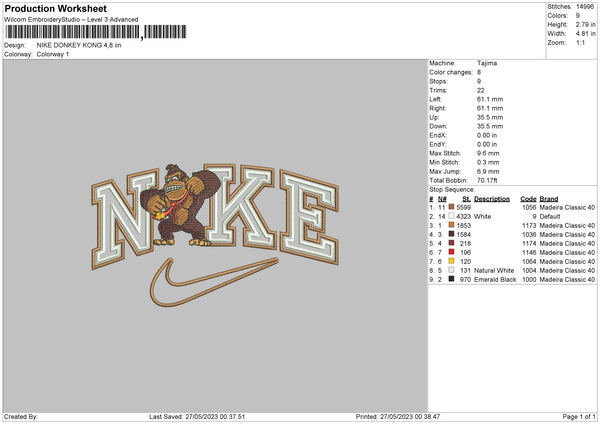Click Wilcom EmbroideryStudio Level 3 Advanced text
This screenshot has height=424, width=600.
coord(71,20)
